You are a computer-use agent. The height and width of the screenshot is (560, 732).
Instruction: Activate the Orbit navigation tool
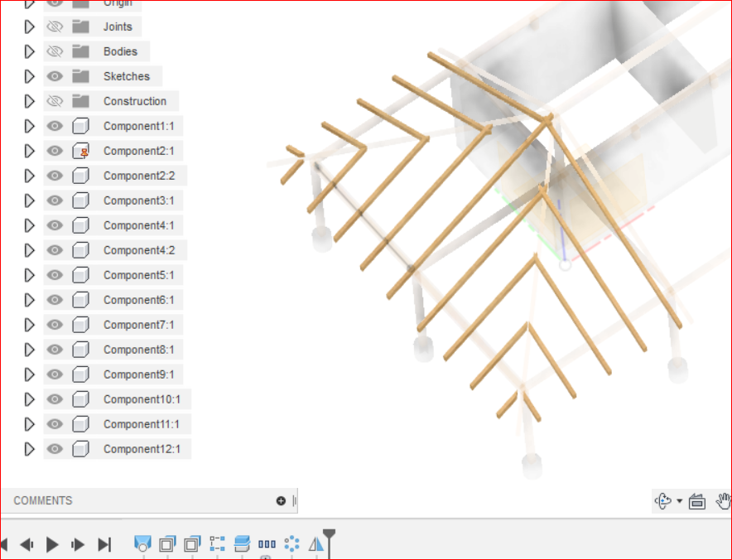coord(663,500)
